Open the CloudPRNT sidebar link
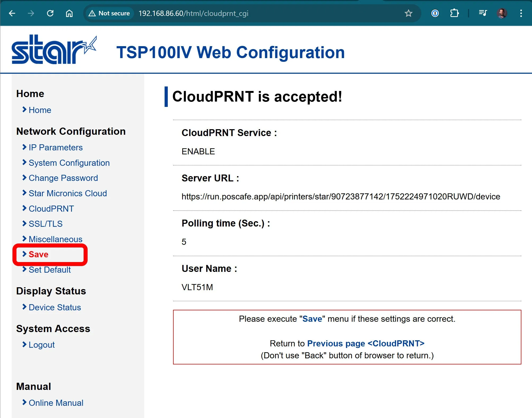The height and width of the screenshot is (418, 532). click(51, 209)
